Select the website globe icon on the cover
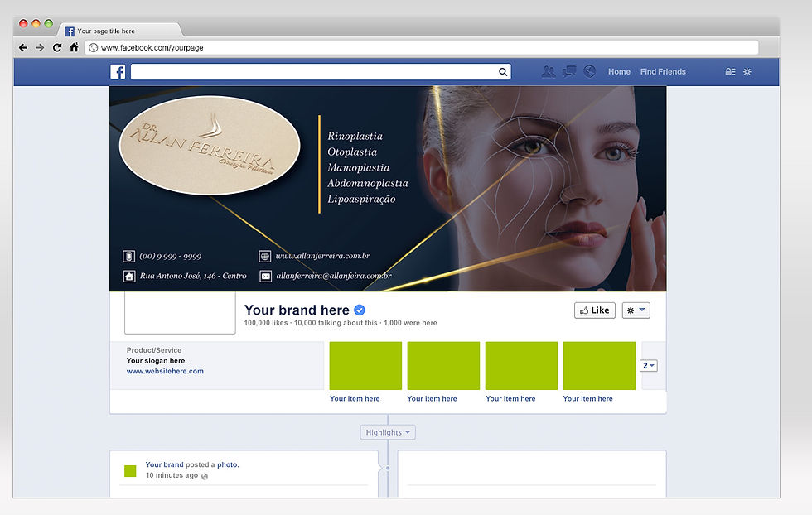 264,256
